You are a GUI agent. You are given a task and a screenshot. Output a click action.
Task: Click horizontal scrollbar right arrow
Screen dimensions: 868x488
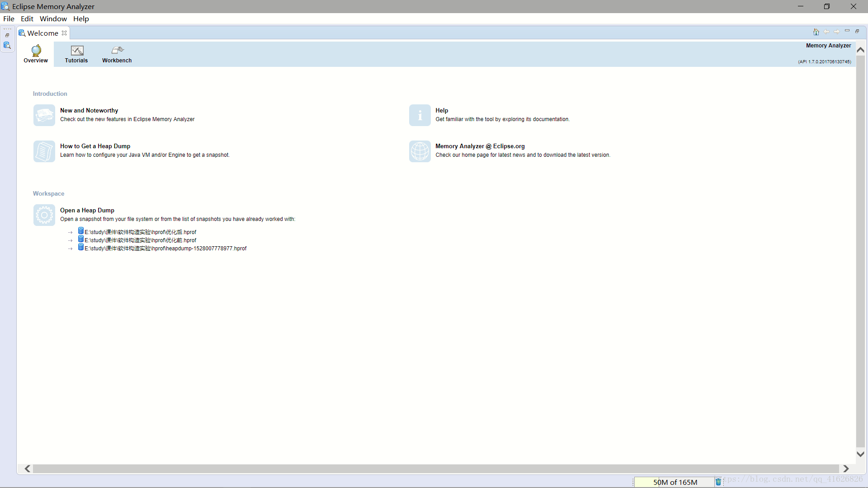[846, 469]
